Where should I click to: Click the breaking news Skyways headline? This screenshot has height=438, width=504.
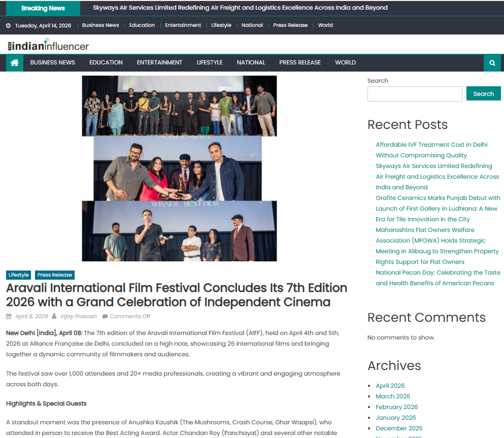[240, 8]
